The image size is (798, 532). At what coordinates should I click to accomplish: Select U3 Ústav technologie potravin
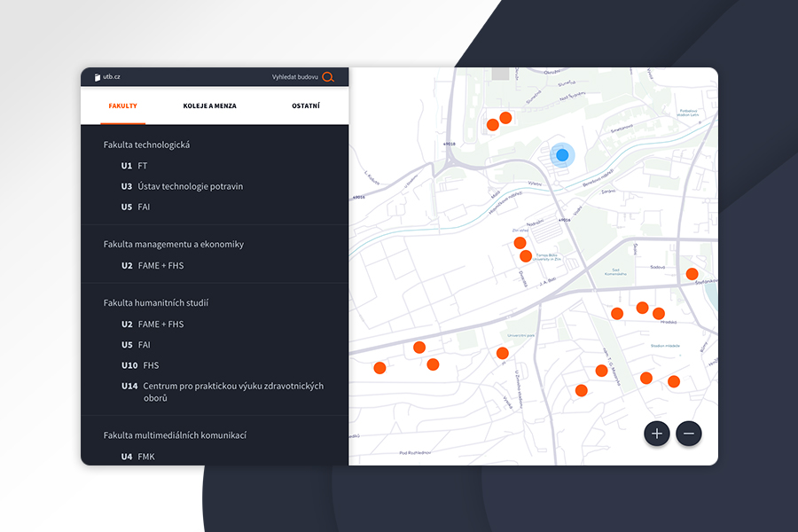coord(182,186)
